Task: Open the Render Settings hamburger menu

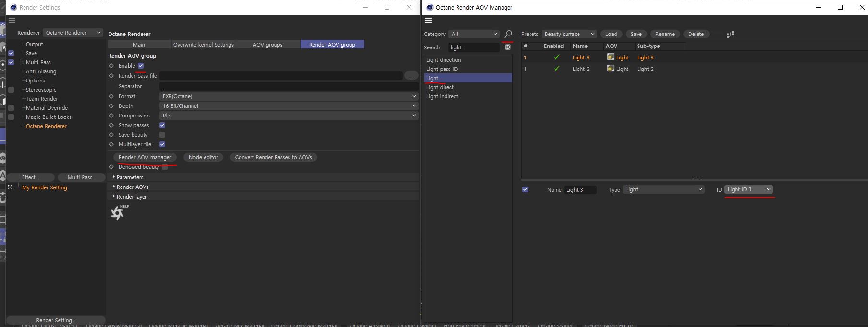Action: click(12, 20)
